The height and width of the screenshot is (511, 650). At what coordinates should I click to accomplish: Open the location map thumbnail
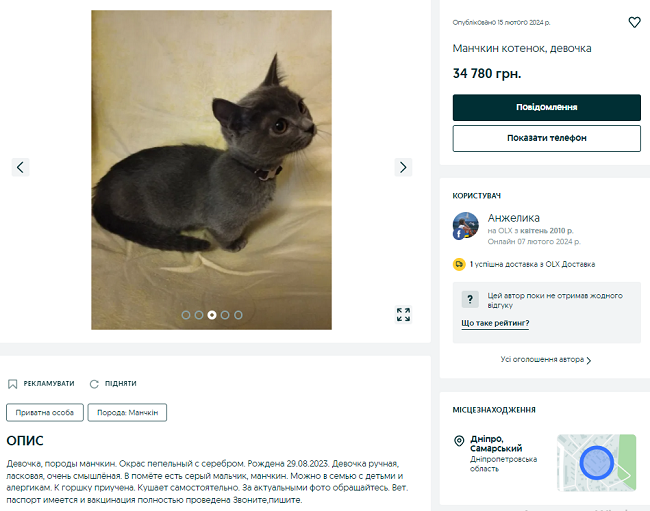coord(596,463)
